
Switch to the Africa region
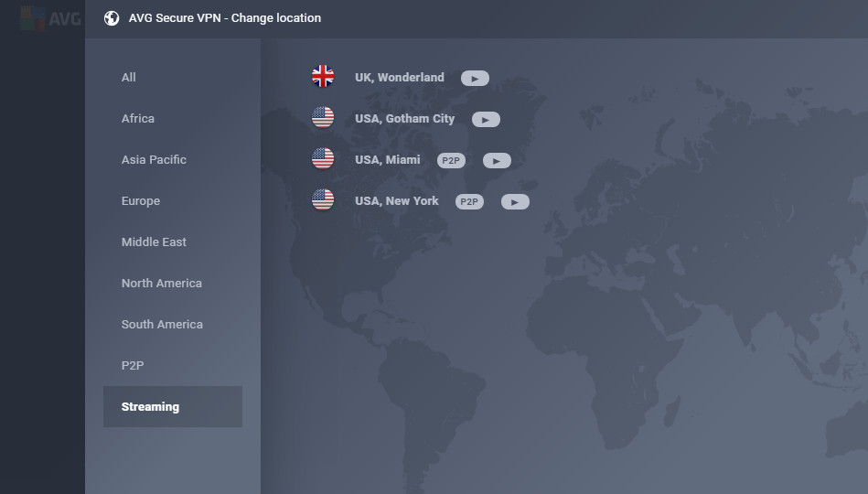coord(138,119)
